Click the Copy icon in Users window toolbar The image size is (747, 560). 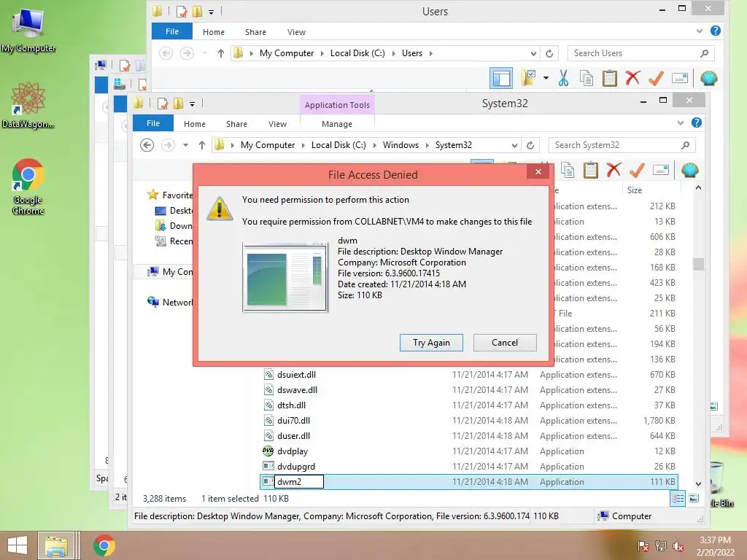point(587,78)
